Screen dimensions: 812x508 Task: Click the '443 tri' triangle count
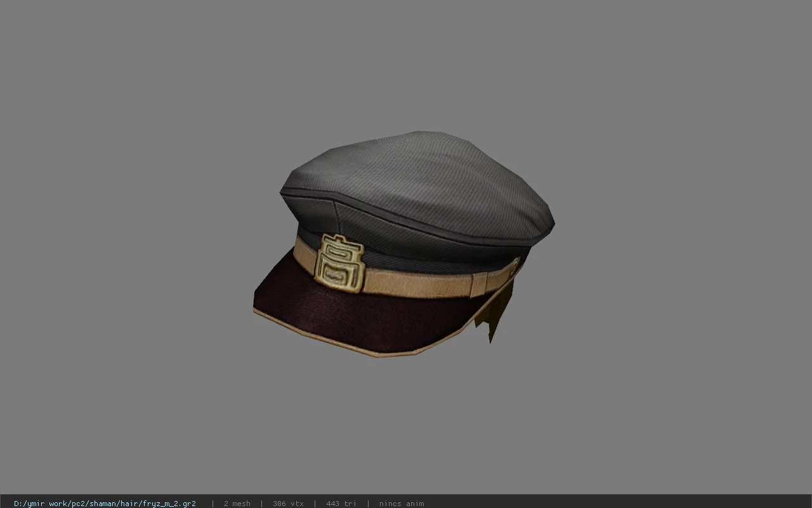point(341,504)
